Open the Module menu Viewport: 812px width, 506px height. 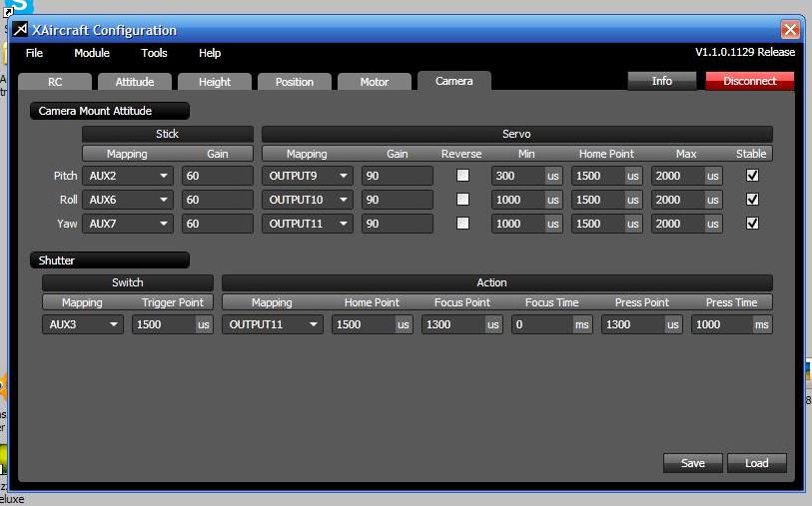pyautogui.click(x=92, y=53)
